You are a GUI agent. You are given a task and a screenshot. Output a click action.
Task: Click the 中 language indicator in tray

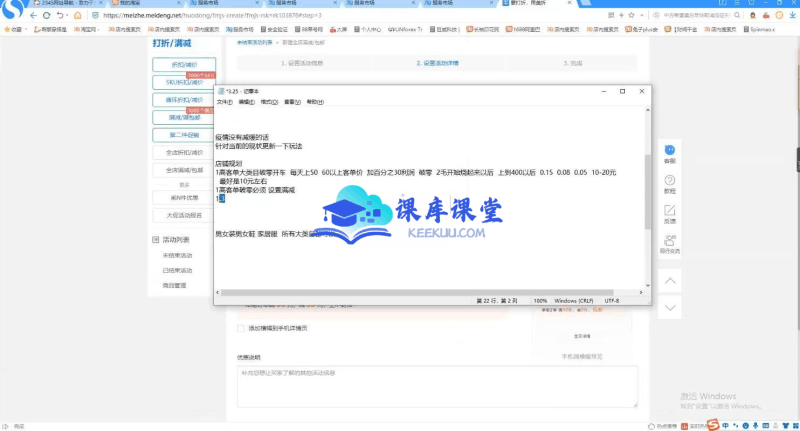[725, 425]
